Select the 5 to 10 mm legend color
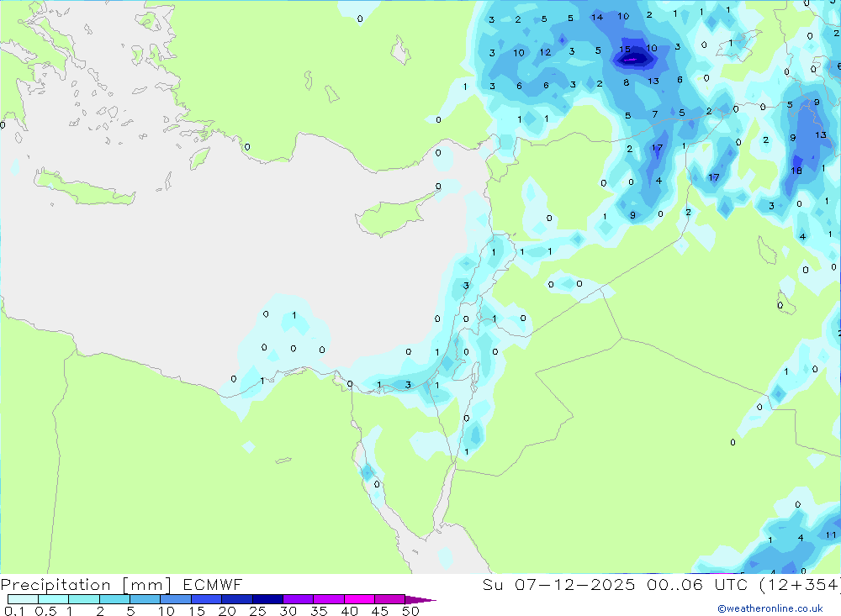The height and width of the screenshot is (616, 841). [x=145, y=599]
